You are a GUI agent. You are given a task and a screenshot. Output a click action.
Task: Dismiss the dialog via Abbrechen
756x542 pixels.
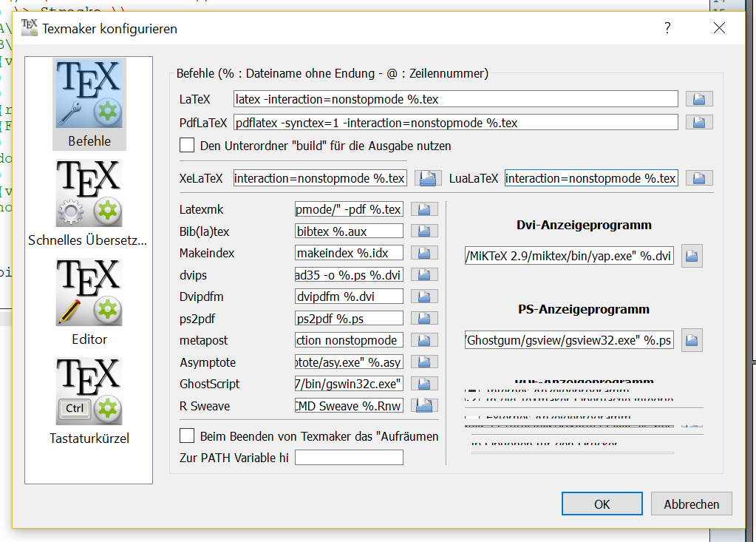tap(690, 504)
